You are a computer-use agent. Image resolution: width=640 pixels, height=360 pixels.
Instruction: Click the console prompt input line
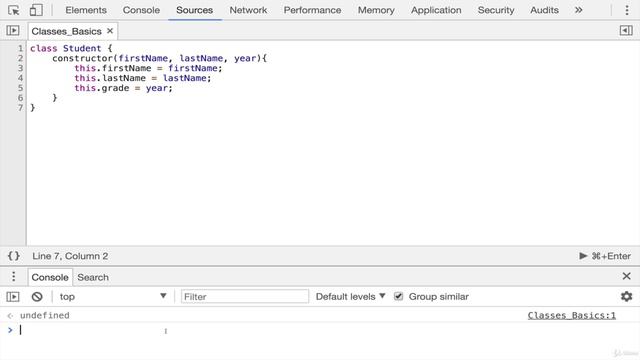[327, 330]
